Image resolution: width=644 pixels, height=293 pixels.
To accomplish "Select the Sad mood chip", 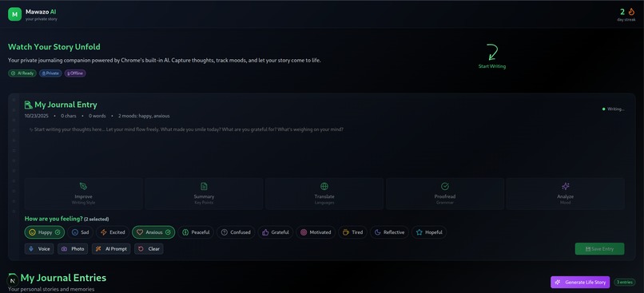I will pyautogui.click(x=80, y=232).
